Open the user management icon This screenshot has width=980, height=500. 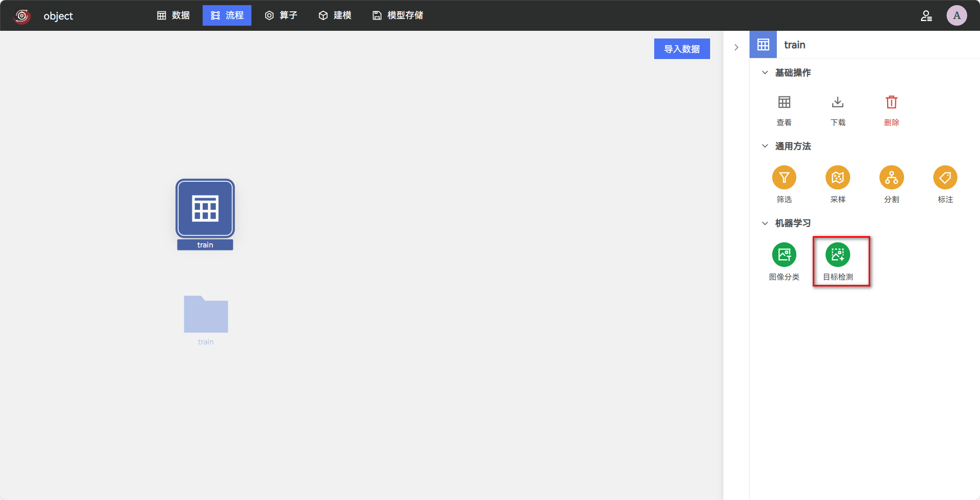[926, 16]
